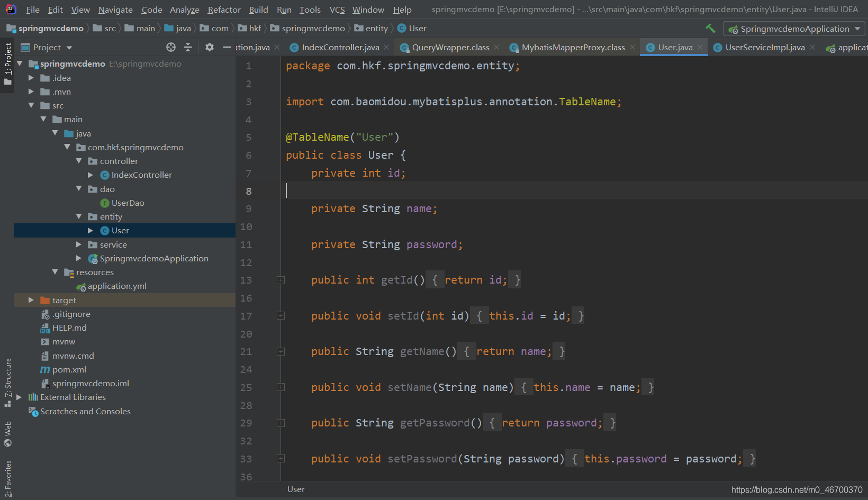Open the Refactor menu

[x=224, y=10]
